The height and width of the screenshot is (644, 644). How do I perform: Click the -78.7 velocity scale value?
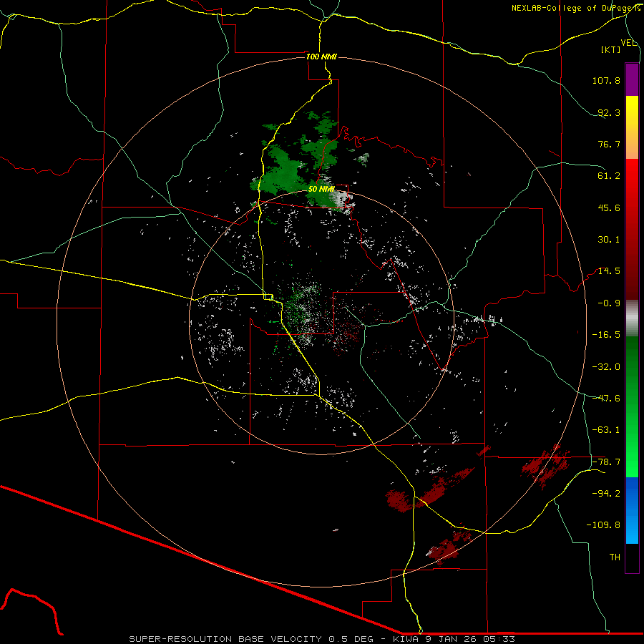pos(606,462)
